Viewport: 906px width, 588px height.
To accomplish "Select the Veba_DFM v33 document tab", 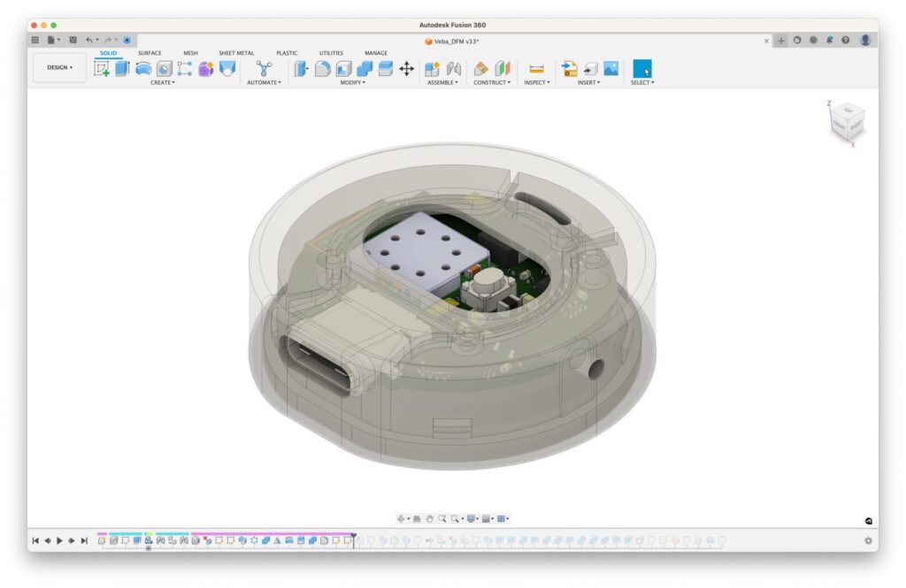I will (x=452, y=41).
